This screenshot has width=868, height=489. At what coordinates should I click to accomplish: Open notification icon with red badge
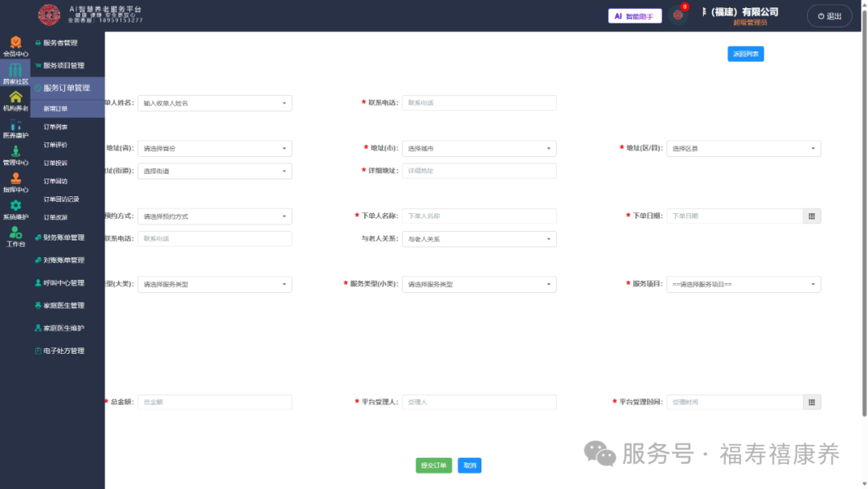tap(678, 15)
